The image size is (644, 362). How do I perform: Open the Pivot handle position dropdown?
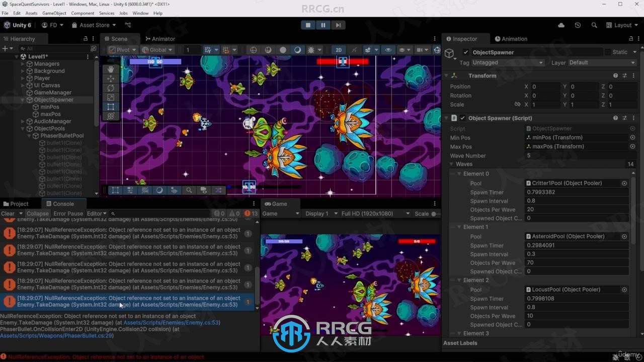(x=122, y=50)
